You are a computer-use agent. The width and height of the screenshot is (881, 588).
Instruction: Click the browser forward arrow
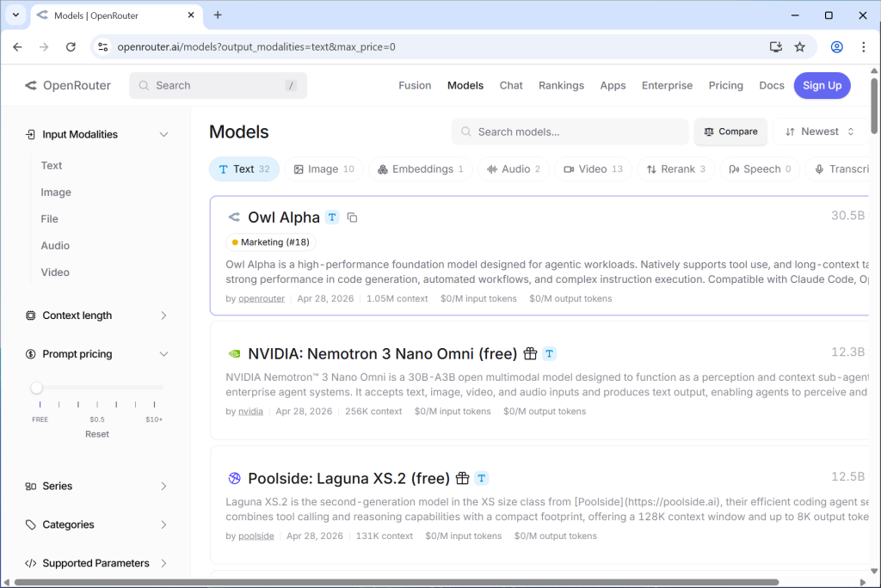(44, 47)
